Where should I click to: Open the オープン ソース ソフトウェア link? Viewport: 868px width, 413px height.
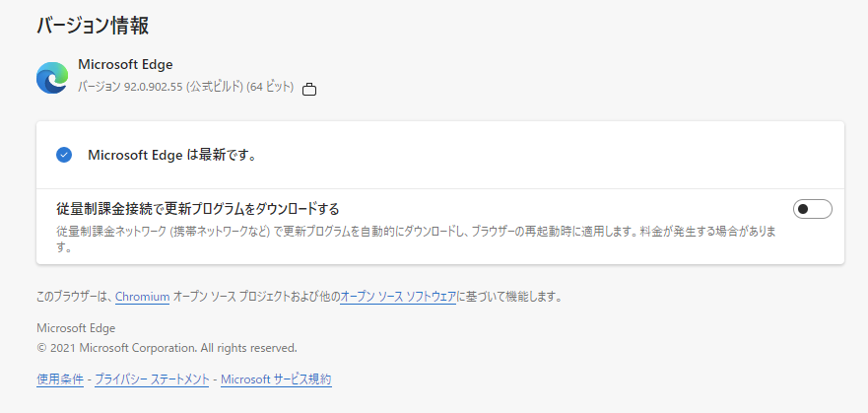coord(398,297)
